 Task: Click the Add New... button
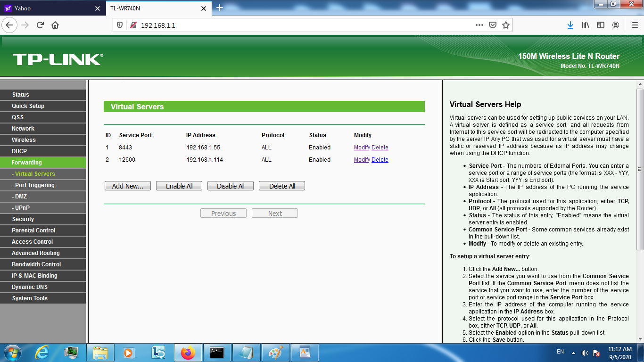pyautogui.click(x=127, y=186)
